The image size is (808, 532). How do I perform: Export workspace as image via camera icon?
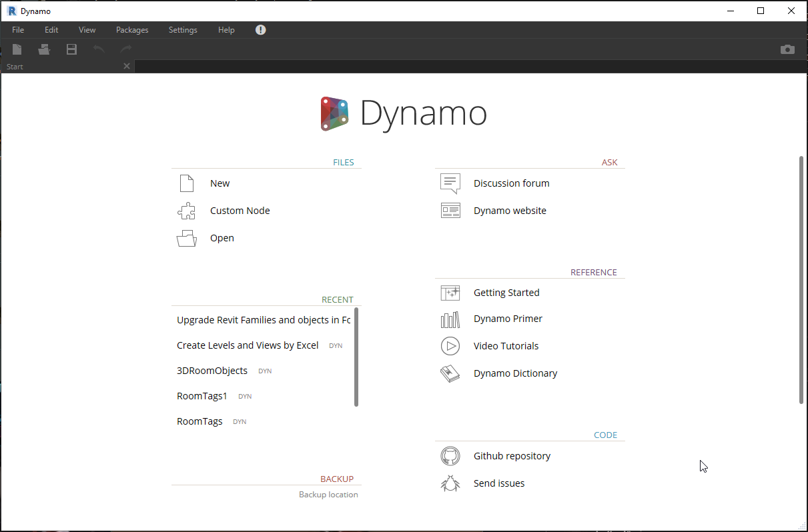(787, 49)
